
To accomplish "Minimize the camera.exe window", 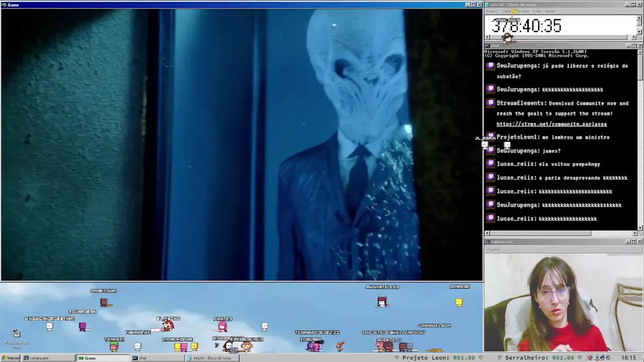I will pos(628,242).
